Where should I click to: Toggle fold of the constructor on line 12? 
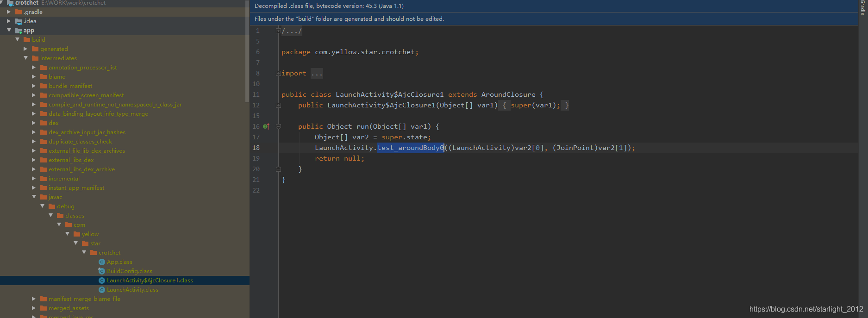click(278, 105)
